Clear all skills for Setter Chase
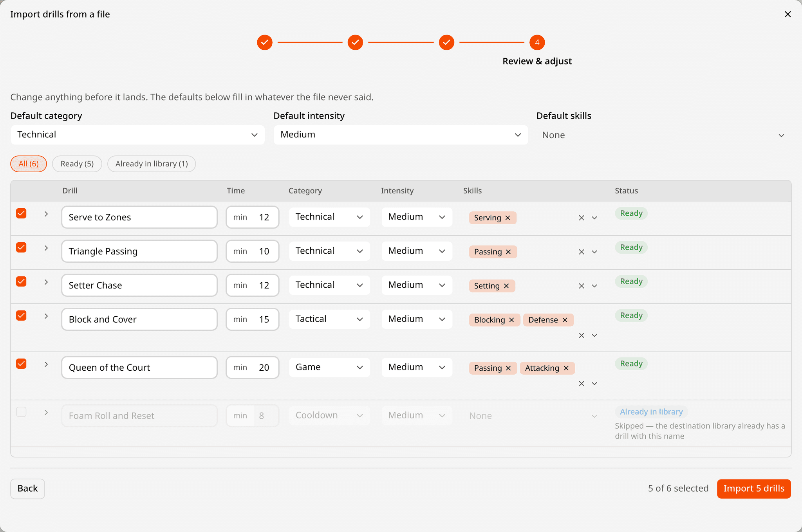The height and width of the screenshot is (532, 802). point(582,286)
